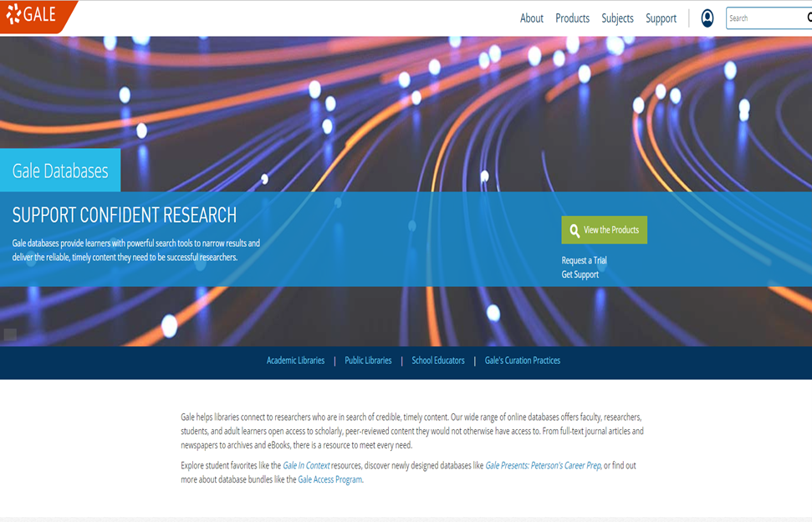Screen dimensions: 812x522
Task: Open Gale's Curation Practices link
Action: point(523,361)
